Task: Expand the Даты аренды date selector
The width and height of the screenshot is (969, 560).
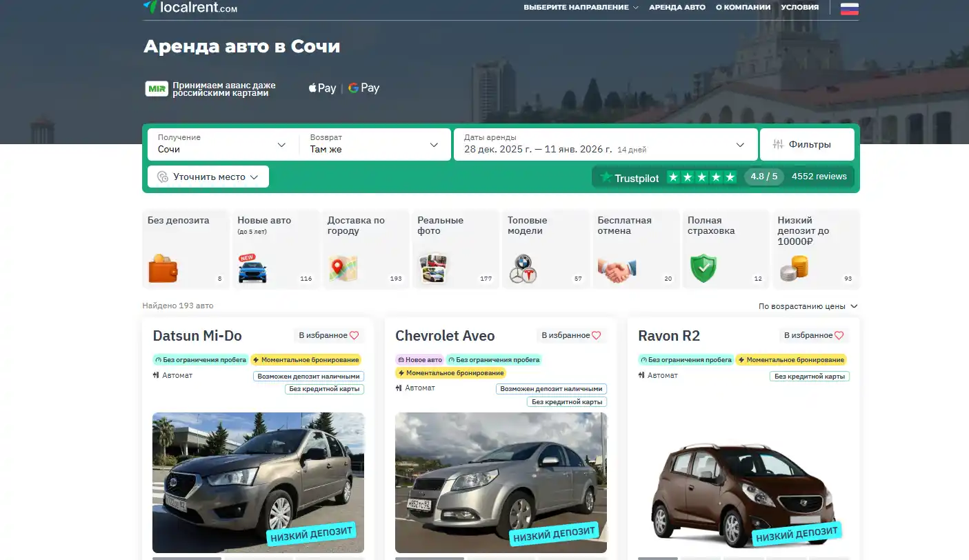Action: tap(606, 144)
